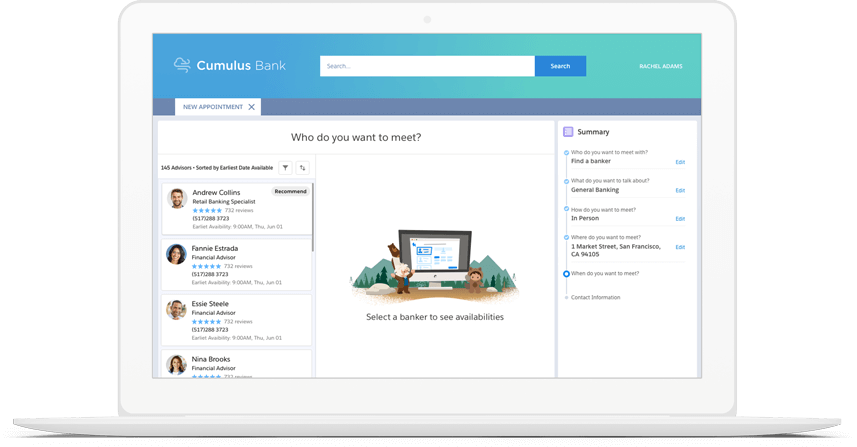
Task: Click Andrew Collins' profile photo
Action: point(177,198)
